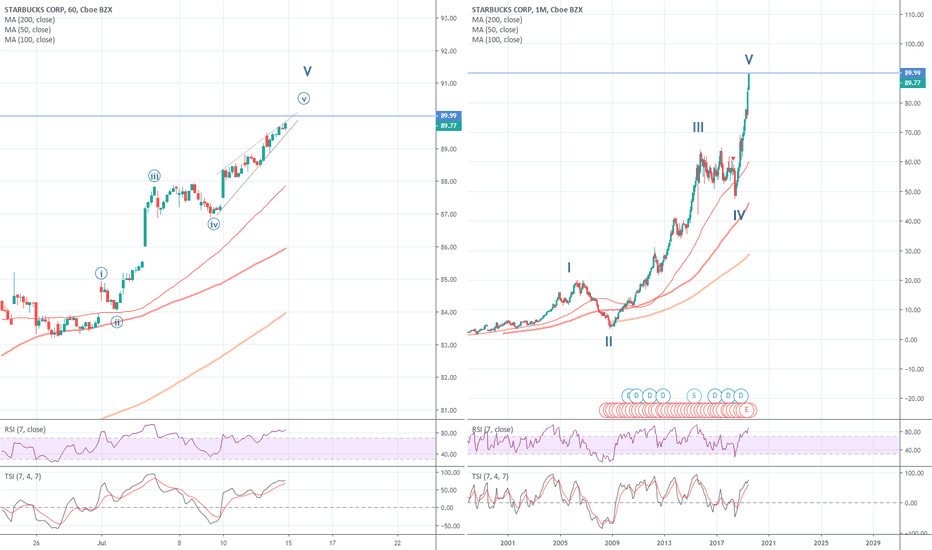Click RSI (7, close) legend in monthly chart
This screenshot has width=932, height=550.
tap(493, 429)
